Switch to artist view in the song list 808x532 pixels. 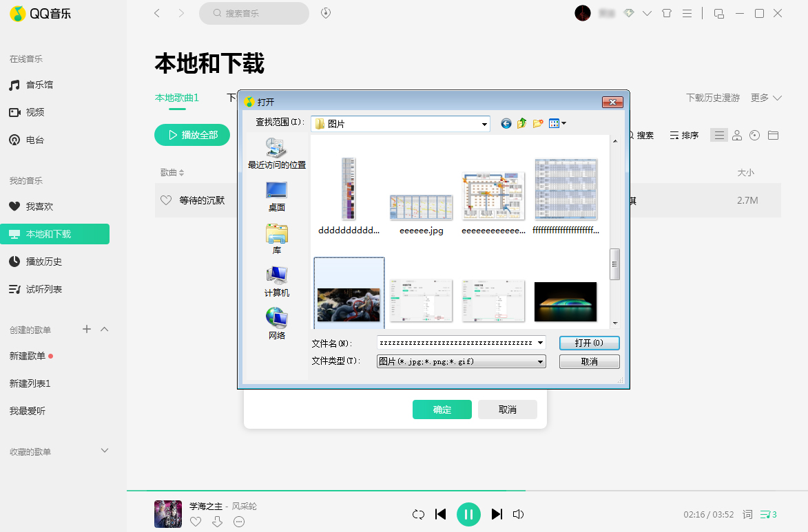coord(736,135)
